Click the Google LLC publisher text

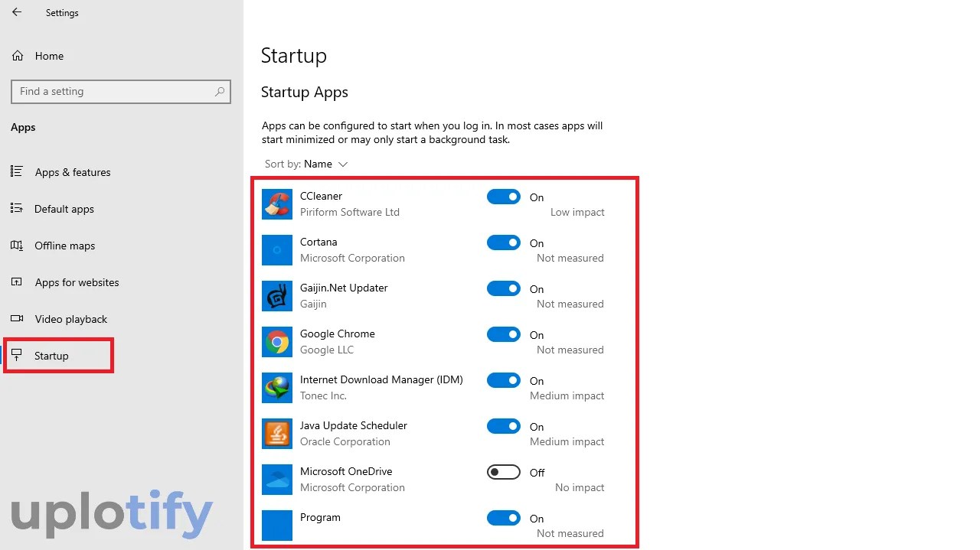[327, 350]
